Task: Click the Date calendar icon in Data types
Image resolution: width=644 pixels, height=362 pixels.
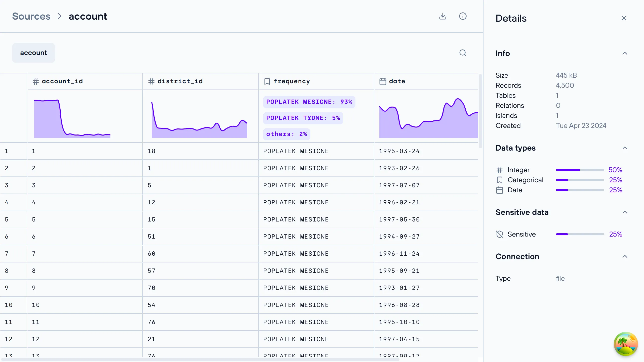Action: tap(500, 190)
